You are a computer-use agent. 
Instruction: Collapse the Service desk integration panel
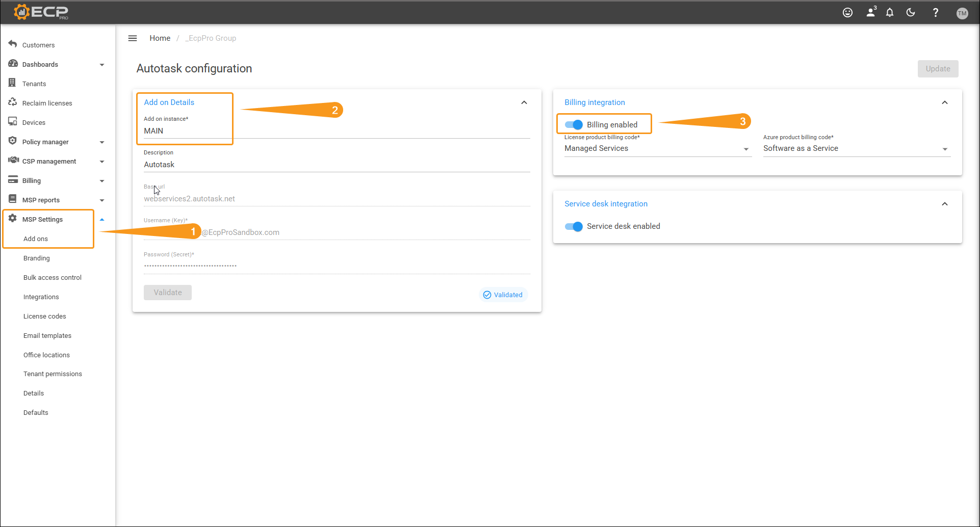coord(944,204)
